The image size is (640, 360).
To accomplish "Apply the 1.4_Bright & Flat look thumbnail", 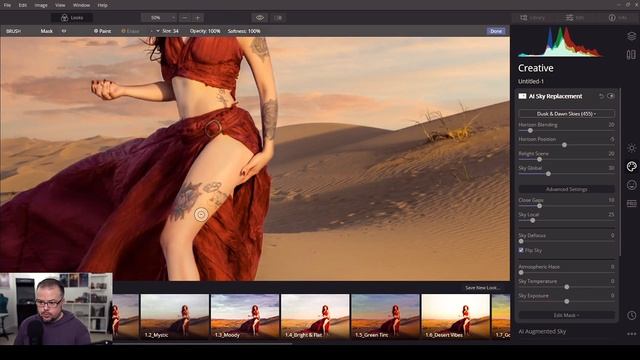I will [315, 316].
